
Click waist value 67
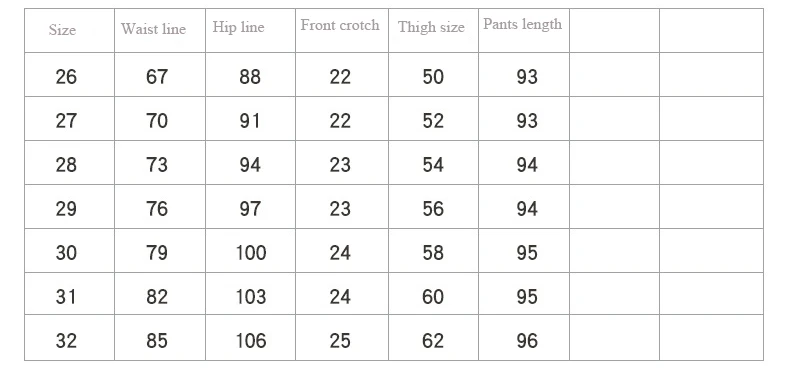157,77
